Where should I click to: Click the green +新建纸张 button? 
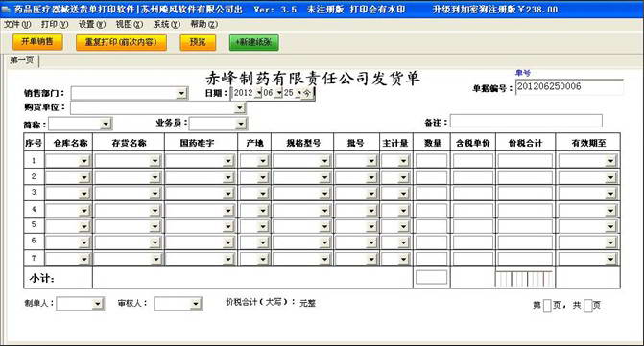(x=253, y=42)
